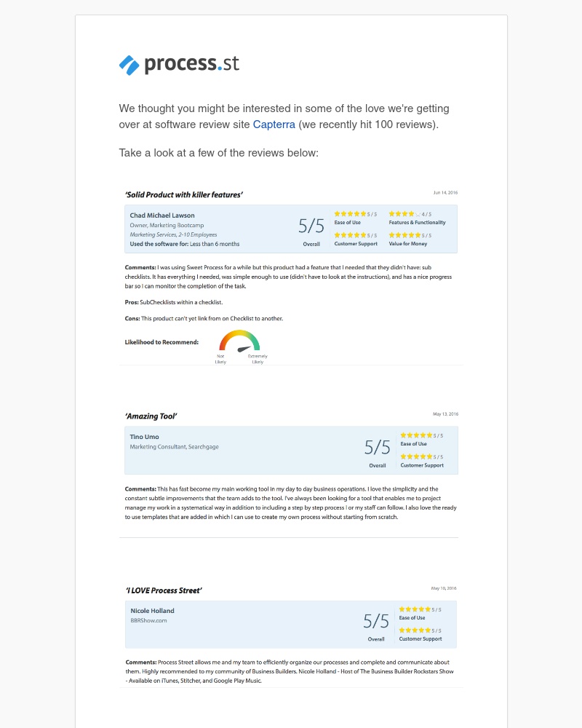This screenshot has height=728, width=582.
Task: Click the 'May 13, 2016' review date
Action: pyautogui.click(x=445, y=414)
